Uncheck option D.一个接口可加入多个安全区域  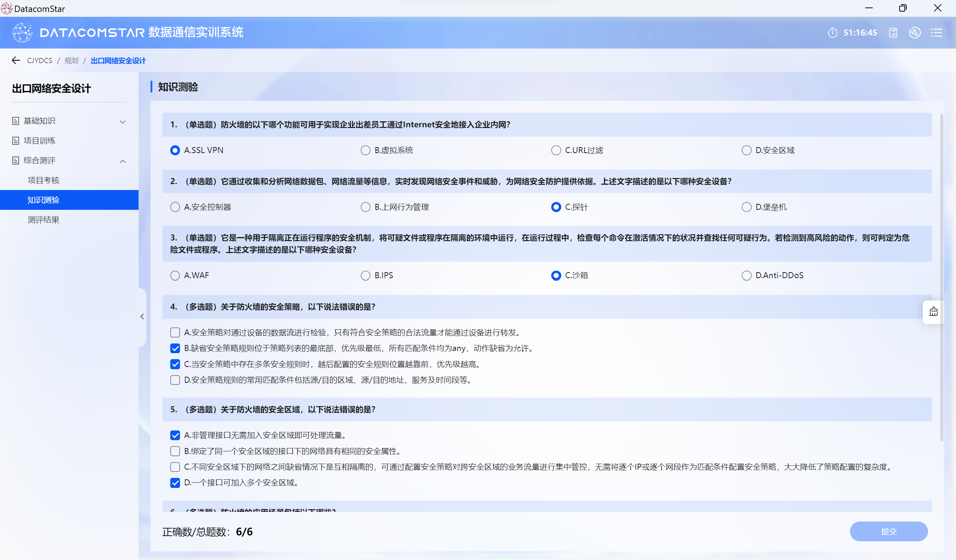[175, 483]
